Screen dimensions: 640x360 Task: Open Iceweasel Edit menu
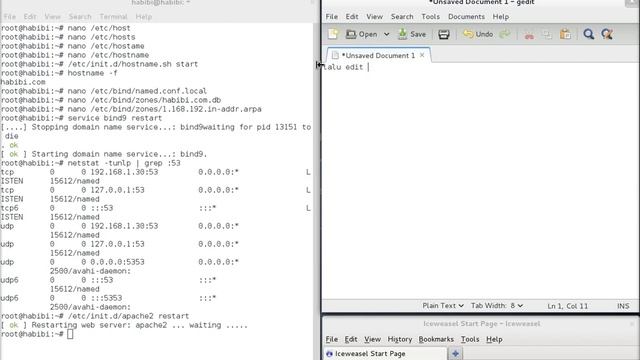click(351, 340)
